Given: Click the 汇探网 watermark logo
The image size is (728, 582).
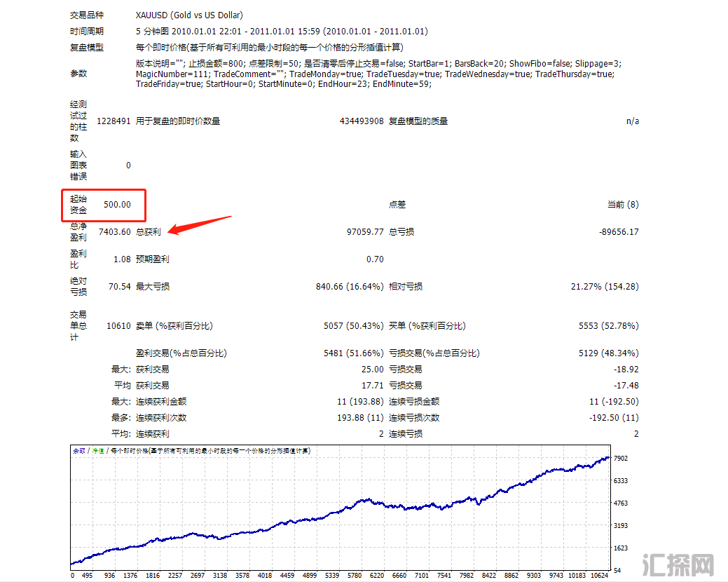Looking at the screenshot, I should click(677, 564).
